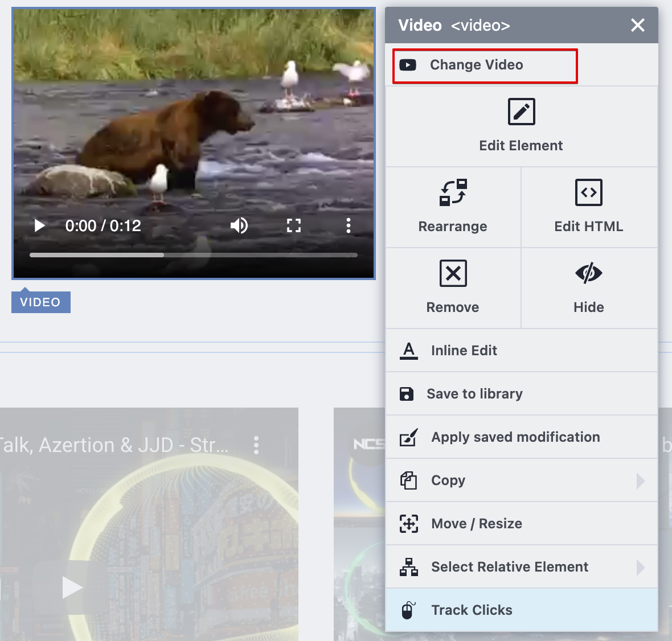Click the NCS logo on second video card
The height and width of the screenshot is (641, 672).
click(368, 445)
